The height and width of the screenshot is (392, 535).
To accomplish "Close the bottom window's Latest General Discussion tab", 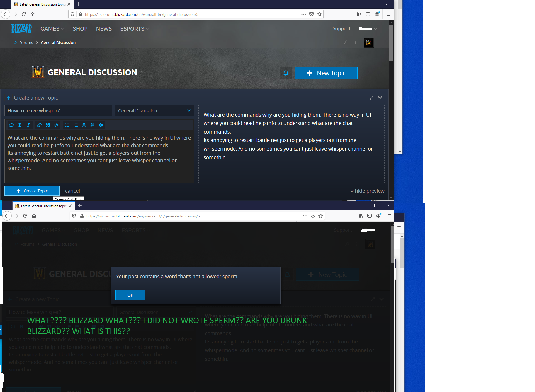I will (x=70, y=206).
